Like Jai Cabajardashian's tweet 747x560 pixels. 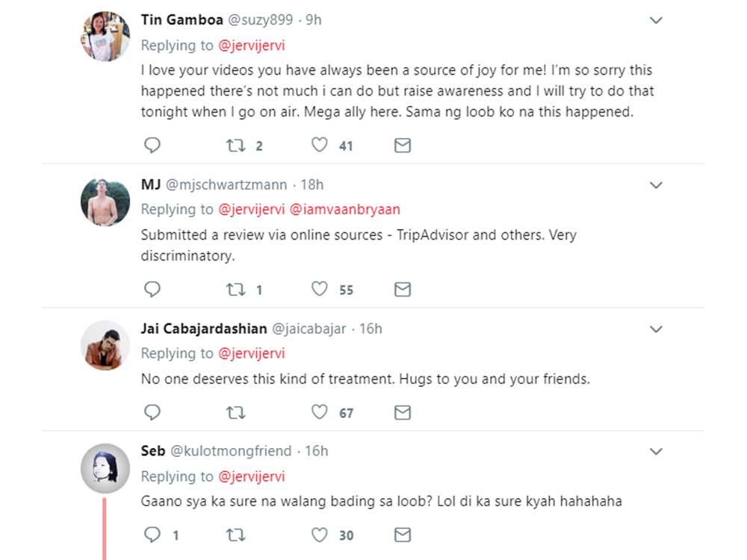(320, 412)
